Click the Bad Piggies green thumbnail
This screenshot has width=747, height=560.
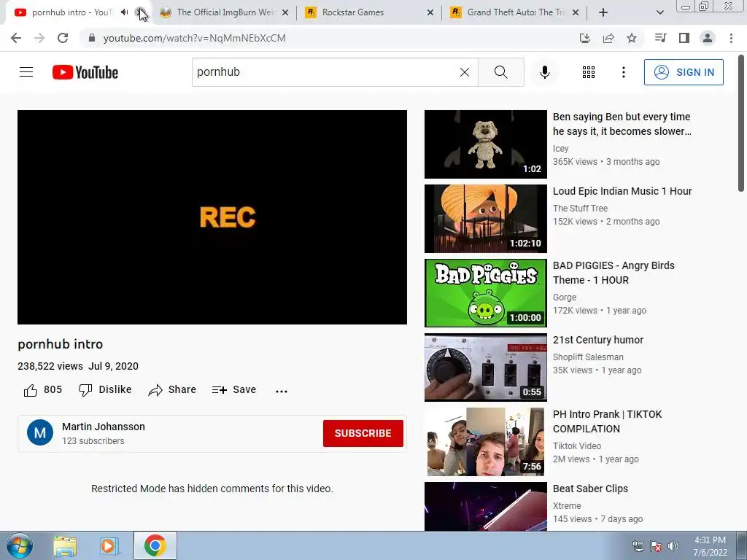485,293
